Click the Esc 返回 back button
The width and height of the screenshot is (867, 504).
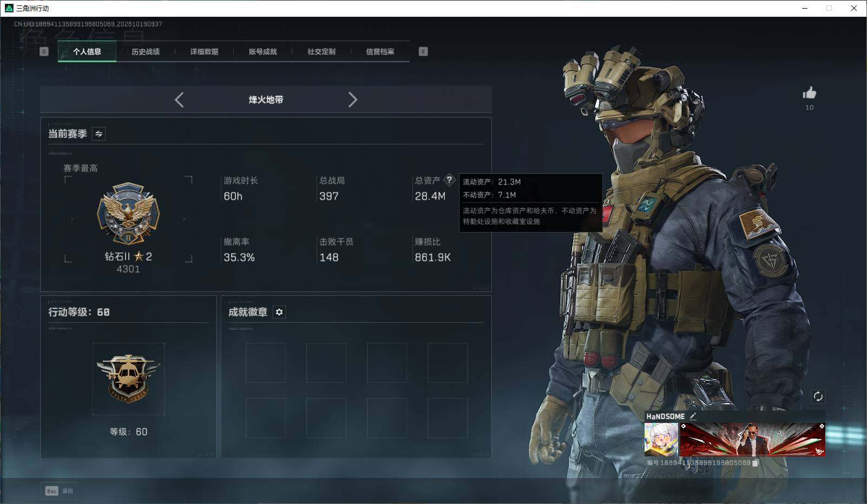click(59, 490)
